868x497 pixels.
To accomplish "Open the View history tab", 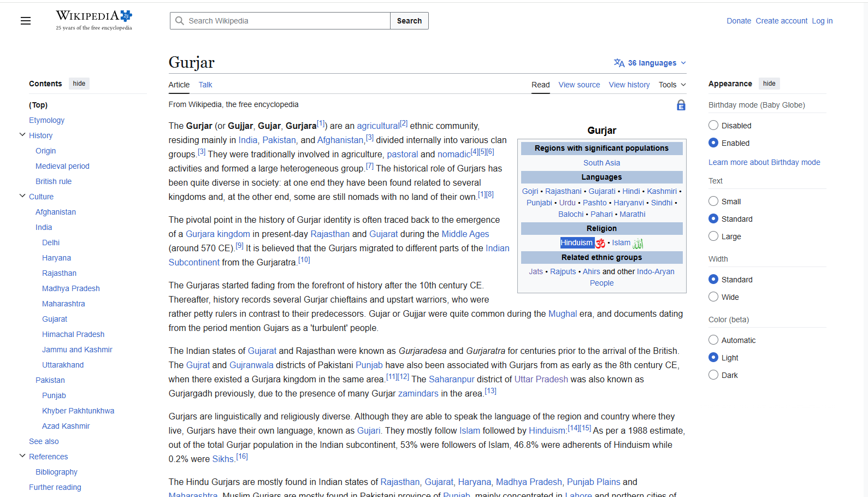I will 629,85.
